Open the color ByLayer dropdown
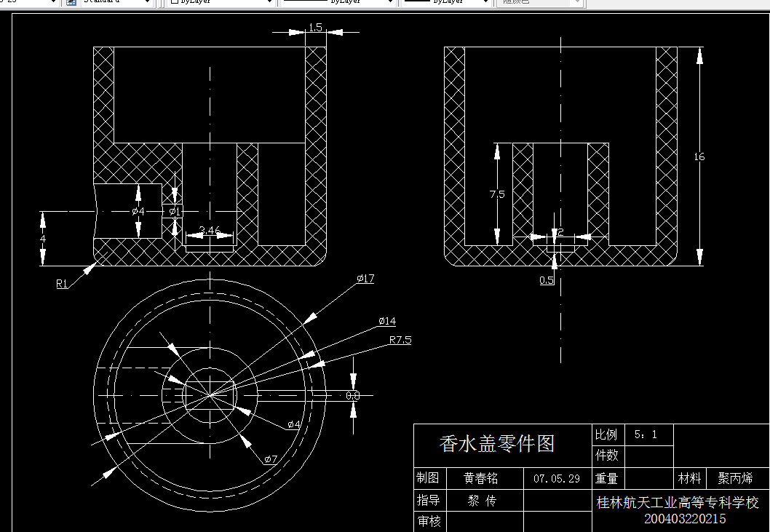 [271, 3]
